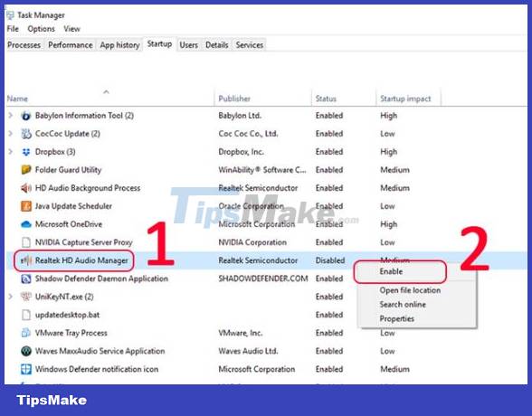
Task: Open the Options menu
Action: coord(41,29)
